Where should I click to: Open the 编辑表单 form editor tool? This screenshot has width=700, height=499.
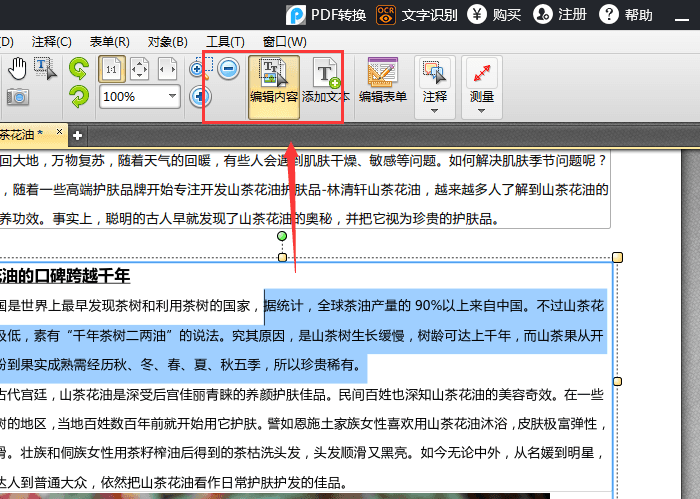(383, 81)
